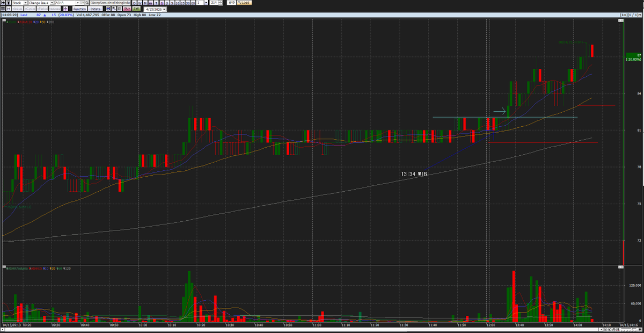Click the crosshair cursor tool icon
The height and width of the screenshot is (333, 644).
65,9
